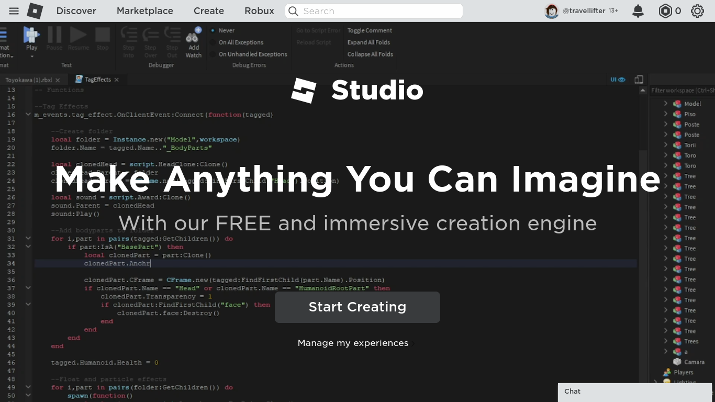Click Collapse All Folds
715x402 pixels.
coord(370,54)
